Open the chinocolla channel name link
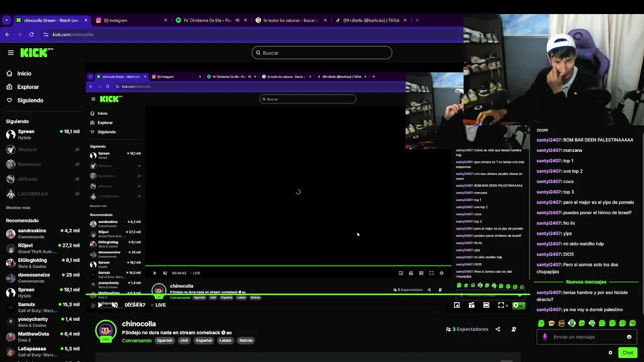 tap(139, 324)
